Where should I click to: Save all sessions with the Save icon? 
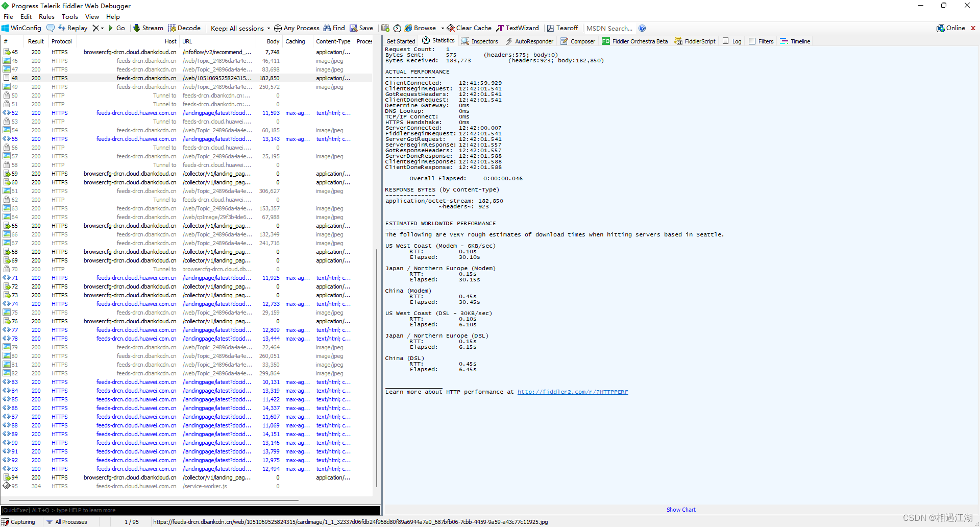coord(361,28)
